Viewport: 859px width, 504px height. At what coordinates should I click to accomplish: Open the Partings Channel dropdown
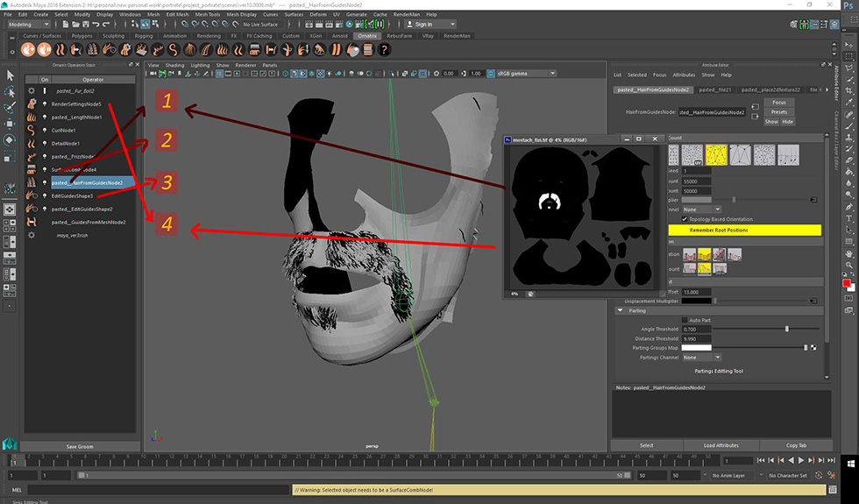point(701,358)
